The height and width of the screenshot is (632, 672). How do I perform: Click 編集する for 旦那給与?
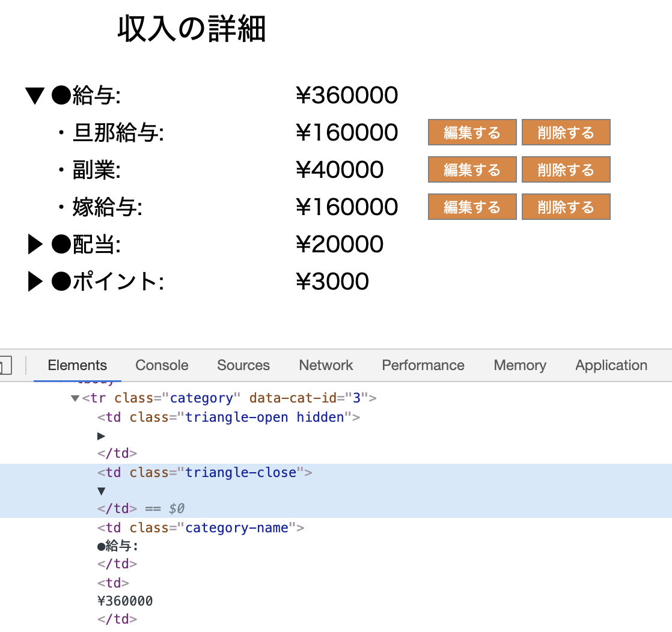click(x=472, y=132)
